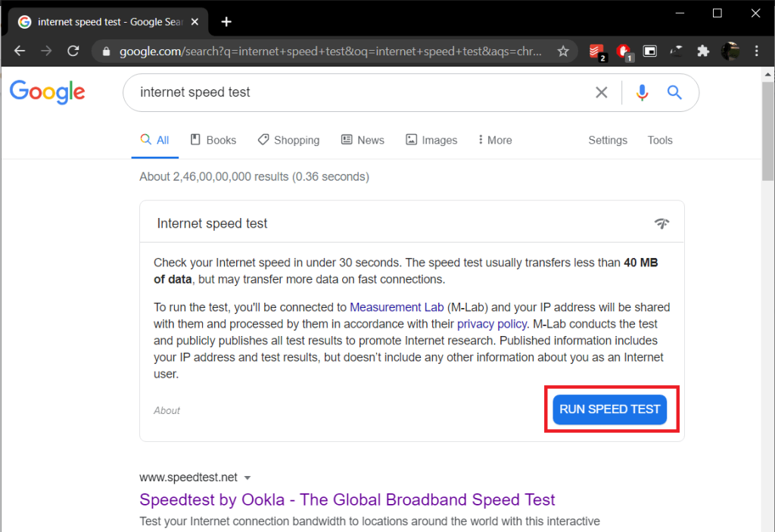This screenshot has width=775, height=532.
Task: Open the Speedtest by Ookla result
Action: tap(347, 499)
